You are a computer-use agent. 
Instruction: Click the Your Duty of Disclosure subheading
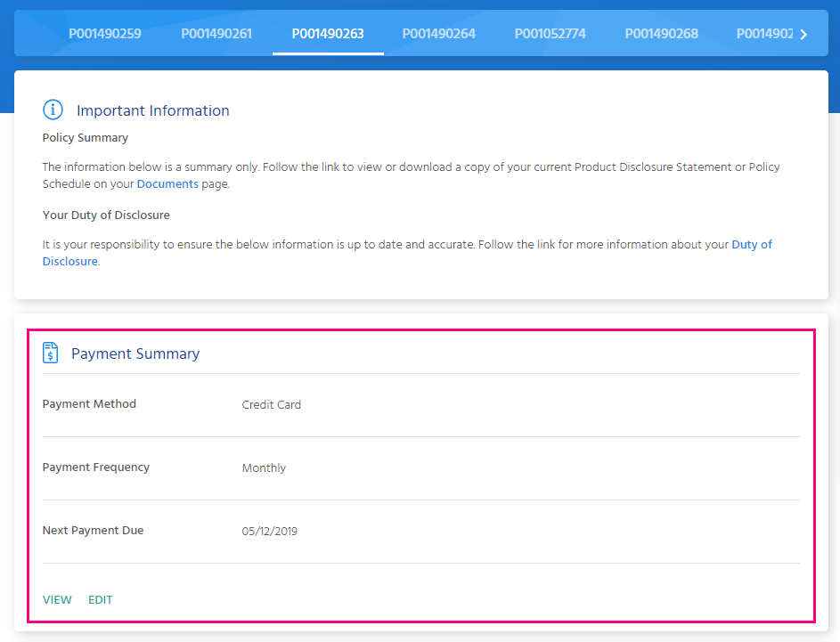point(106,215)
